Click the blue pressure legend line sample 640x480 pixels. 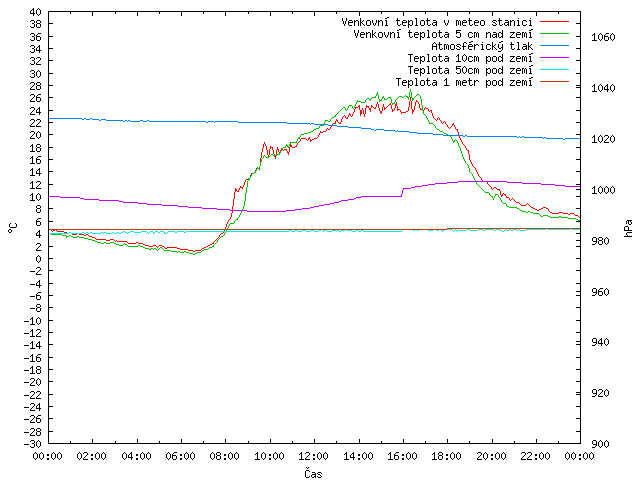554,46
